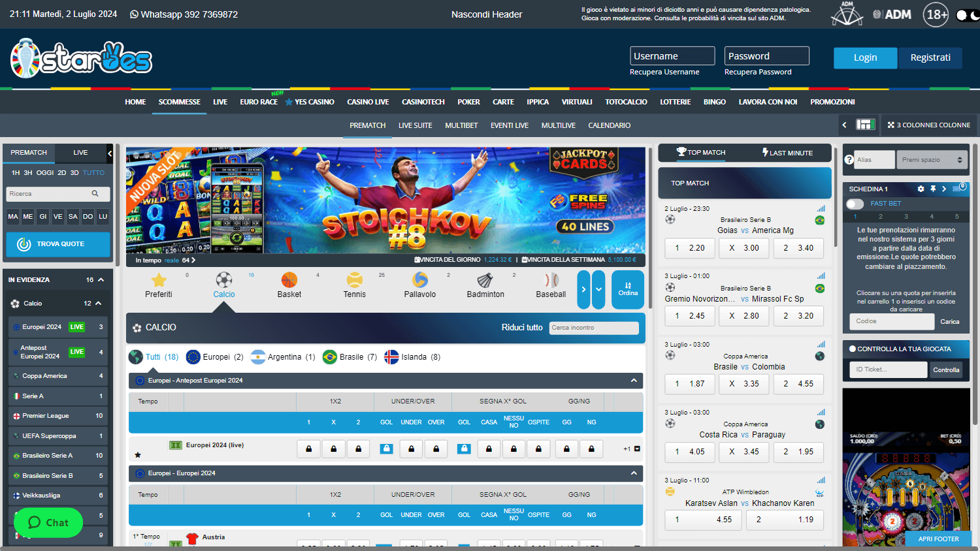Click the Schedina ticket counter icon
Viewport: 980px width, 551px height.
click(x=959, y=188)
